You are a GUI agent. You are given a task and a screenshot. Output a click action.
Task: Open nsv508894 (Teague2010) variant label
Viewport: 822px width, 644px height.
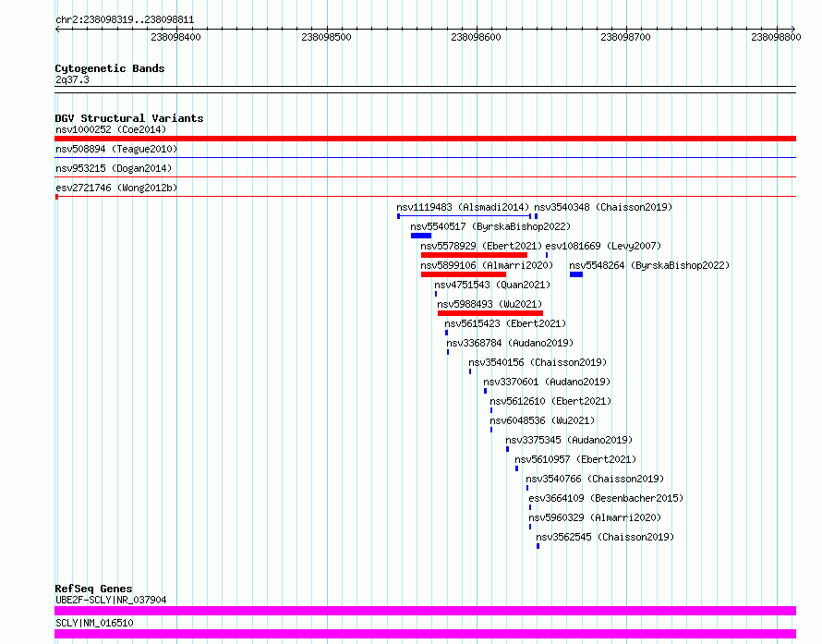[116, 149]
